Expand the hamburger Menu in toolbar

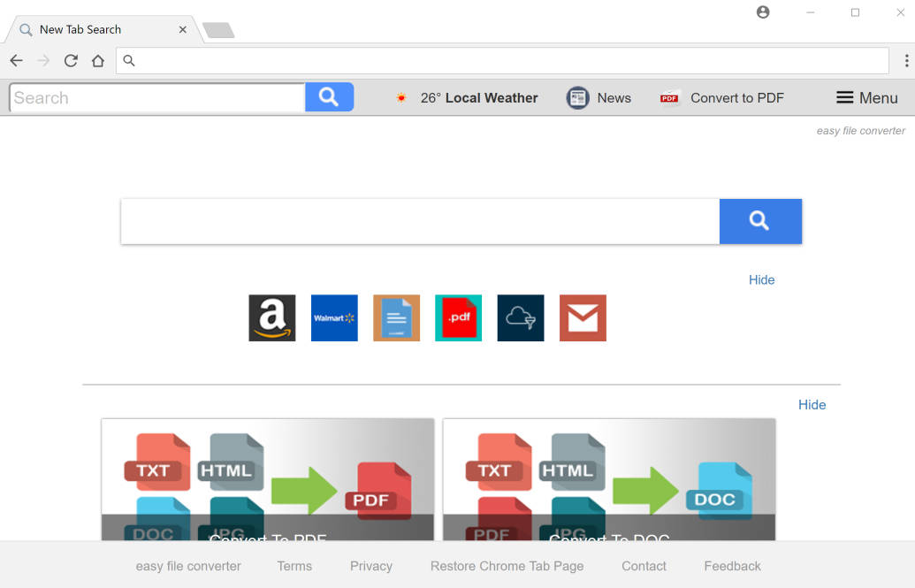[x=866, y=98]
